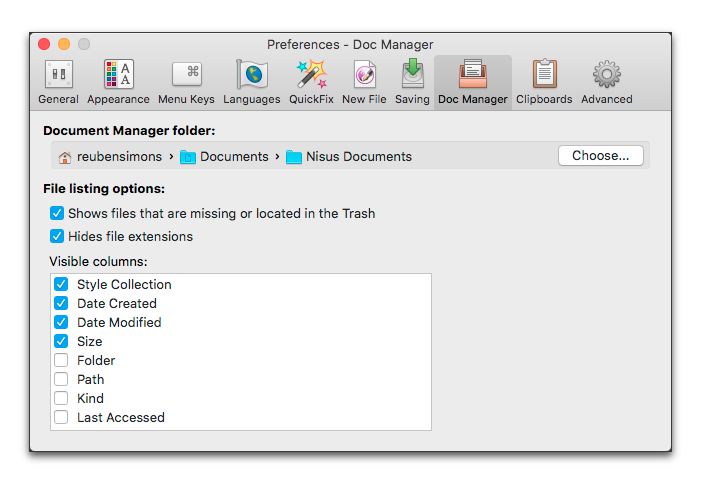Open the Appearance preferences pane

pos(118,82)
